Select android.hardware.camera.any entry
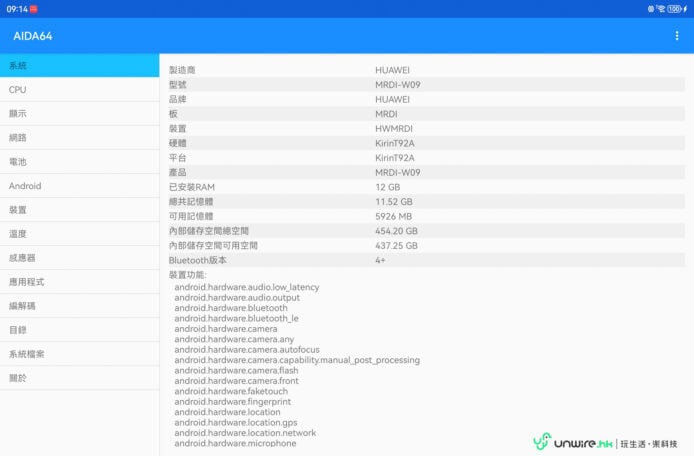Viewport: 694px width, 456px height. 234,339
